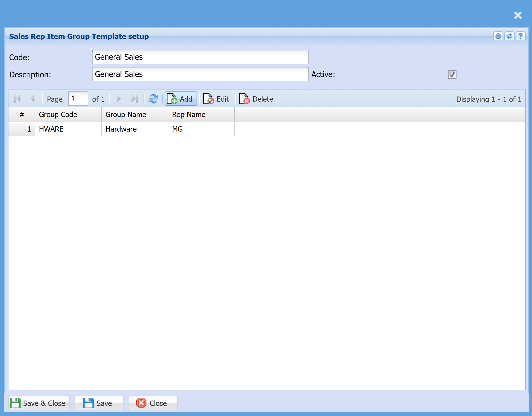The width and height of the screenshot is (532, 416).
Task: Go to previous page arrow
Action: (x=32, y=99)
